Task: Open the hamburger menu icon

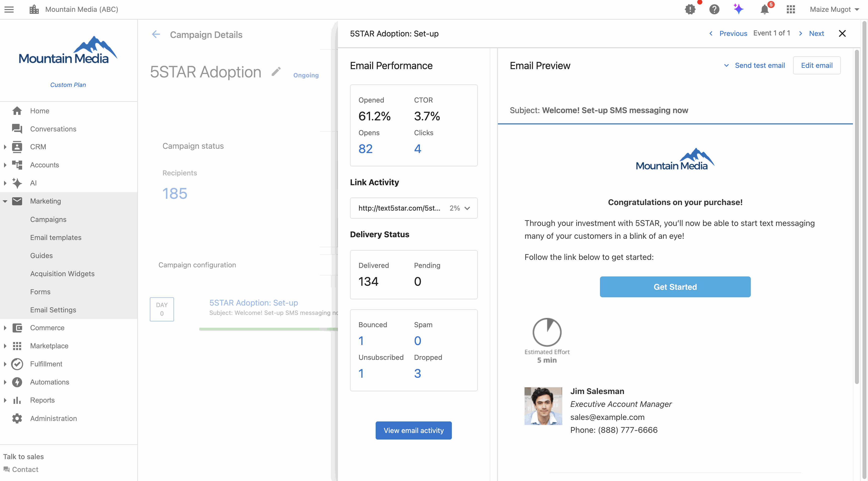Action: pyautogui.click(x=9, y=10)
